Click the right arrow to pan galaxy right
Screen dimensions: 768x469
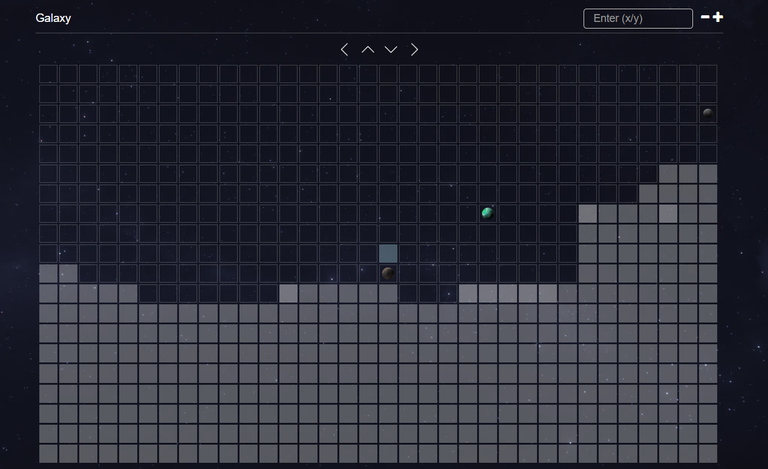(414, 49)
